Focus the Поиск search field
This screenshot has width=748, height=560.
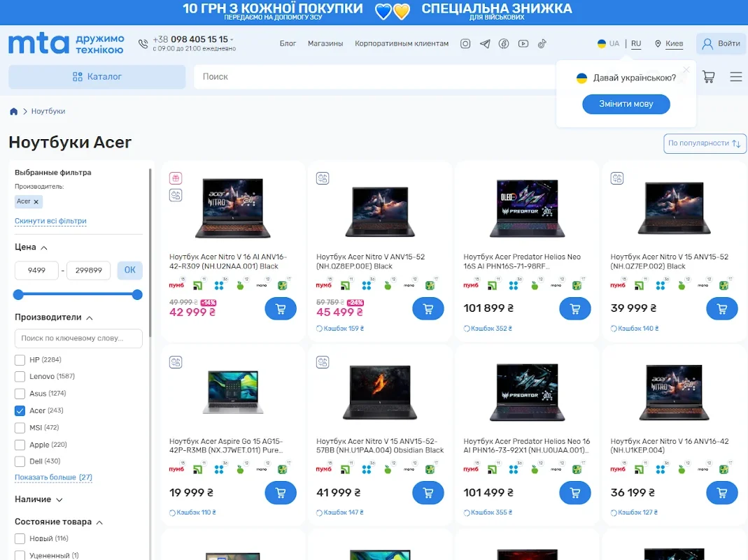pos(374,77)
